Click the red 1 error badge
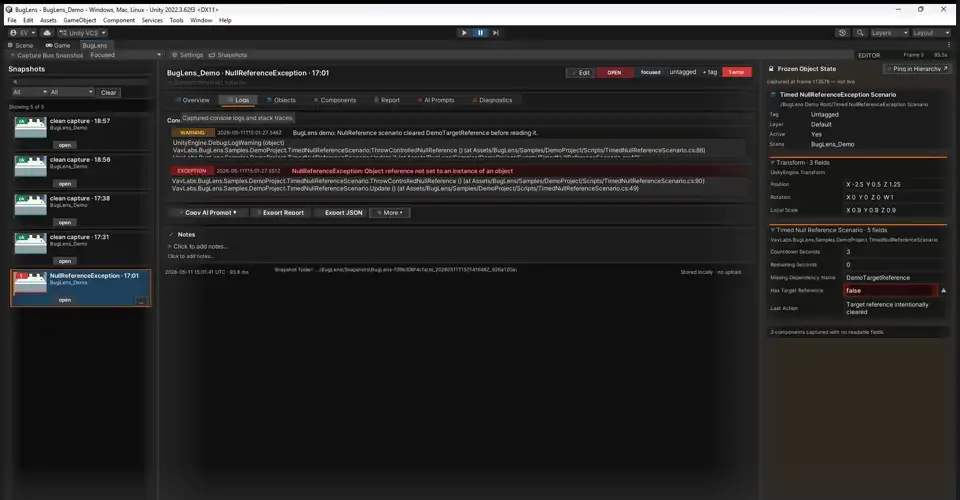This screenshot has width=960, height=500. click(x=737, y=72)
